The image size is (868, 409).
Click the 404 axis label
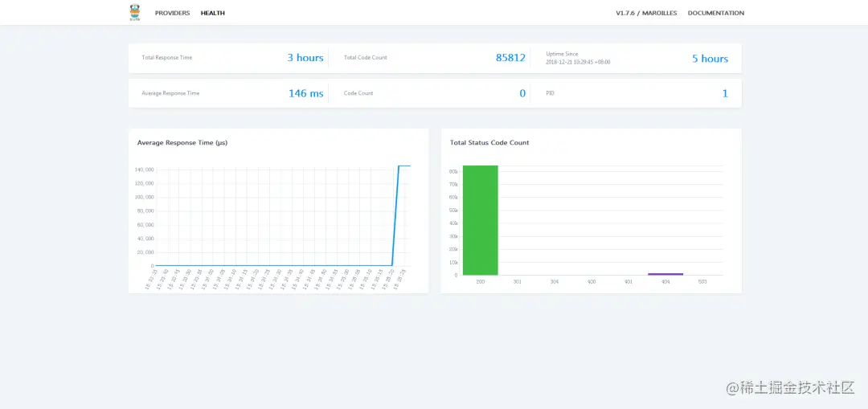coord(665,282)
